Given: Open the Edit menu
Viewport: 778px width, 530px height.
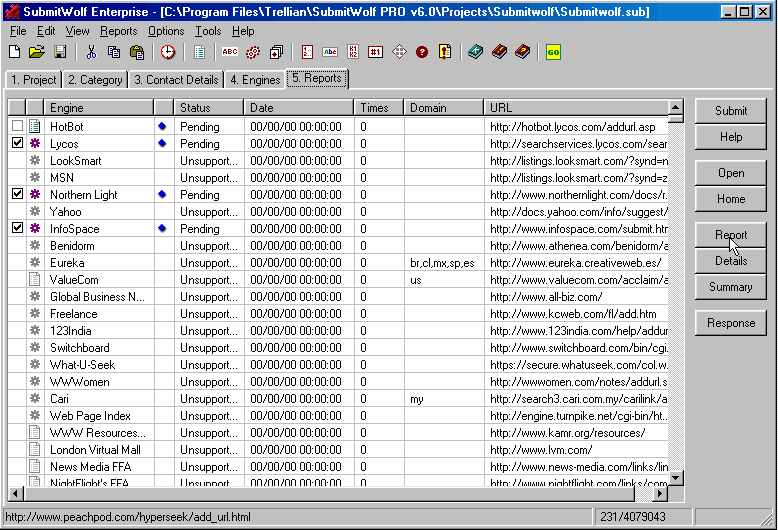Looking at the screenshot, I should [x=46, y=31].
